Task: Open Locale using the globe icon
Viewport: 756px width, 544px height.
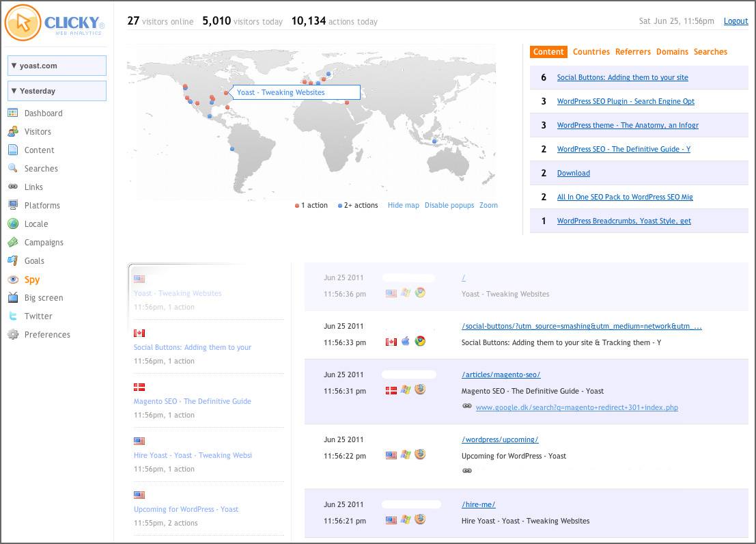Action: (12, 224)
